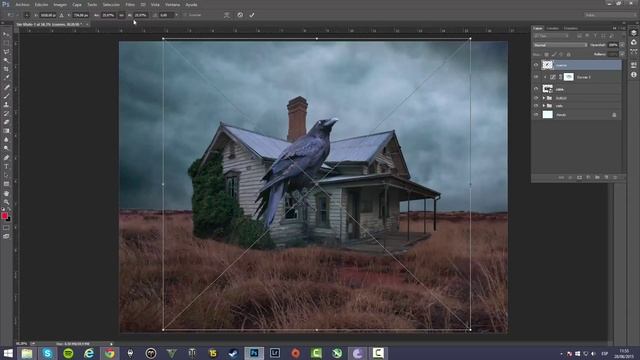This screenshot has height=360, width=640.
Task: Select the Healing Brush tool
Action: coord(6,87)
